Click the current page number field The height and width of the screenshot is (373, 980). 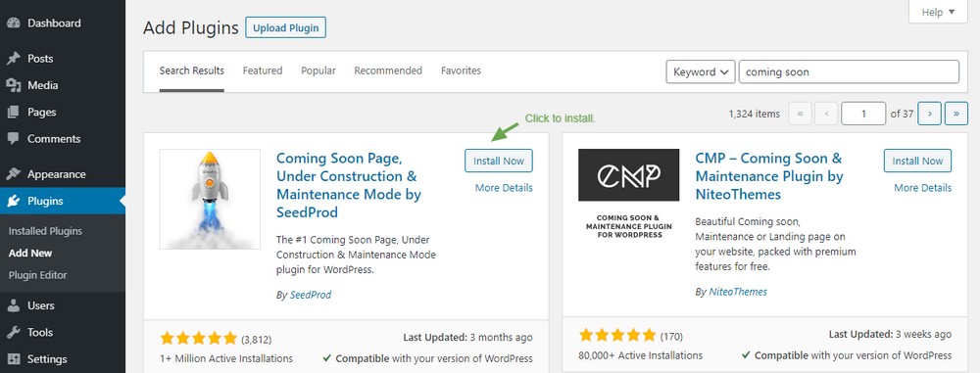click(x=863, y=114)
